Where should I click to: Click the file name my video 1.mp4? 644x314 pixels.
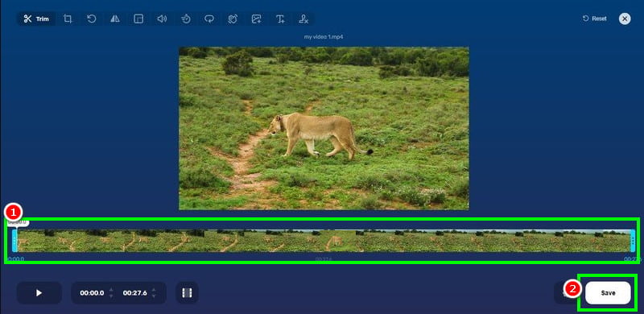pos(324,37)
